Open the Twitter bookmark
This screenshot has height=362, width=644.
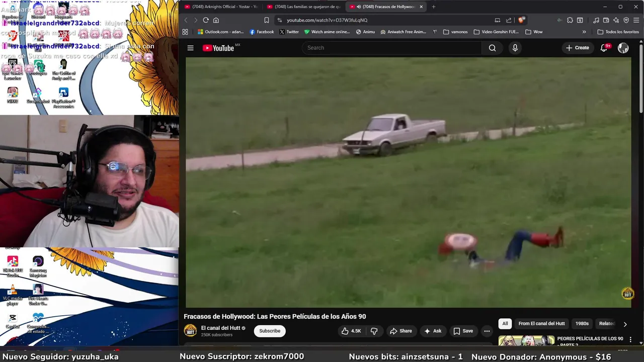pos(289,32)
